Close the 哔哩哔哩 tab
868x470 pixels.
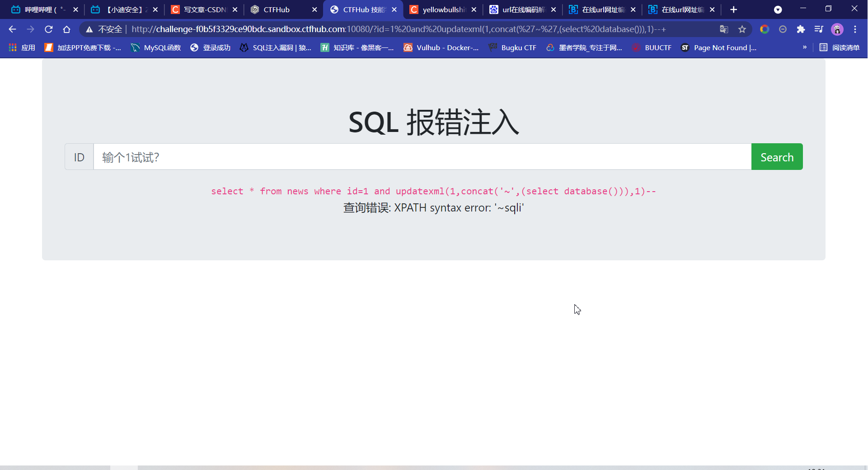tap(75, 9)
